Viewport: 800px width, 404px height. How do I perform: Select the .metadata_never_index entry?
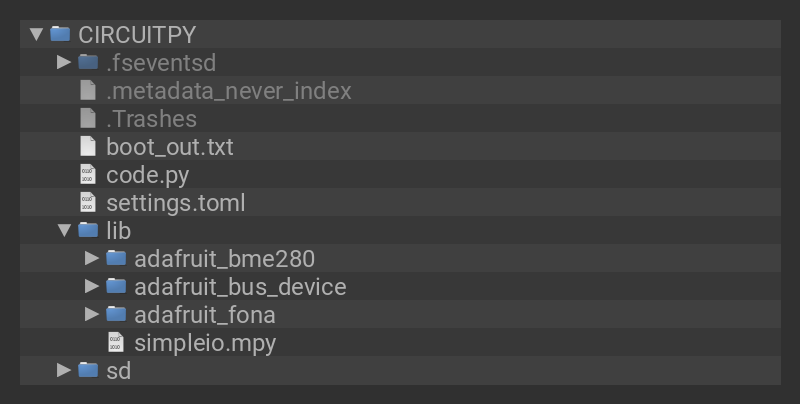[228, 91]
